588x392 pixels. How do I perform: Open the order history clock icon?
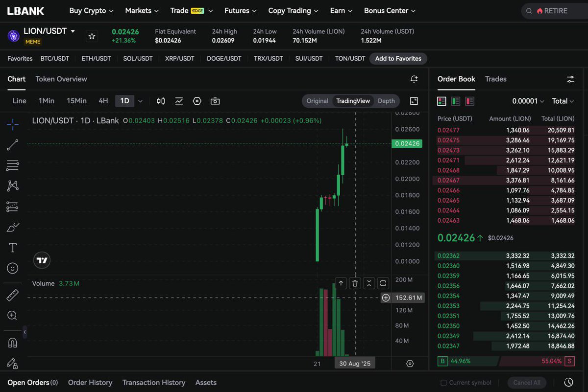click(x=569, y=382)
